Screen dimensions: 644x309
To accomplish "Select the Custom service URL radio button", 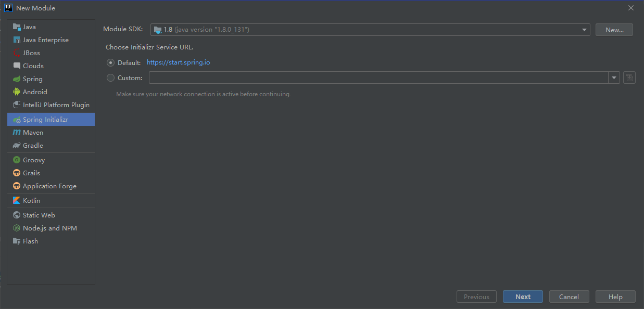I will tap(110, 78).
